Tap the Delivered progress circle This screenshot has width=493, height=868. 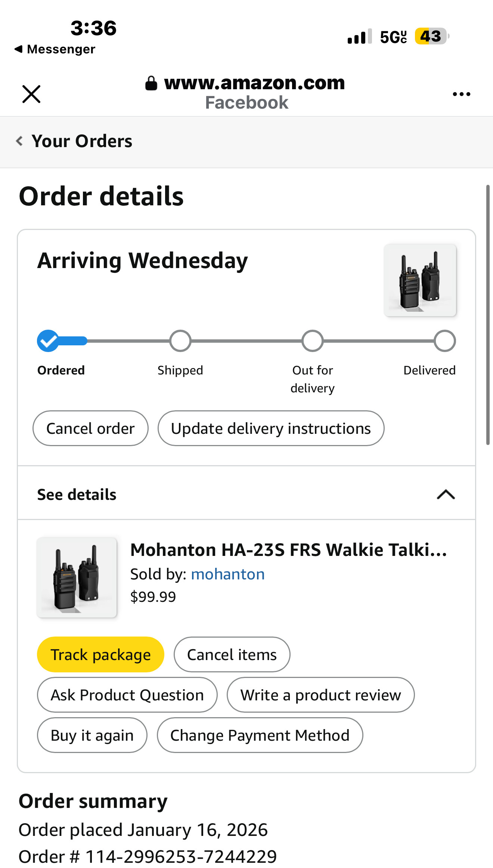445,341
